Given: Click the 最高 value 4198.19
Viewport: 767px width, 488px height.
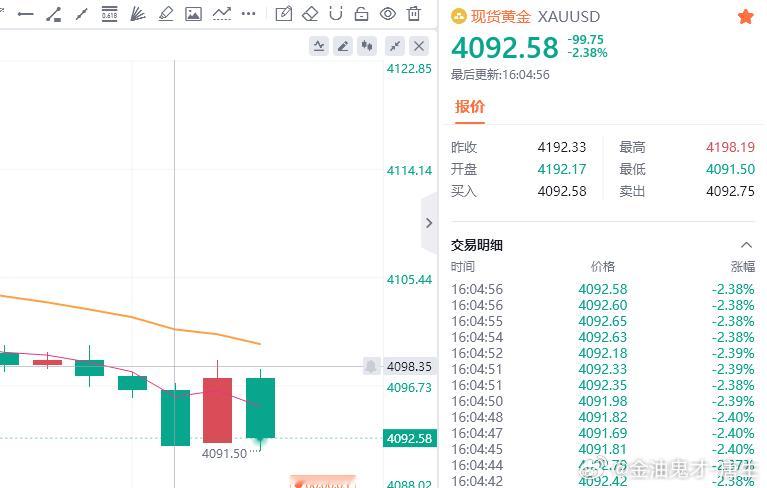Looking at the screenshot, I should (x=730, y=147).
